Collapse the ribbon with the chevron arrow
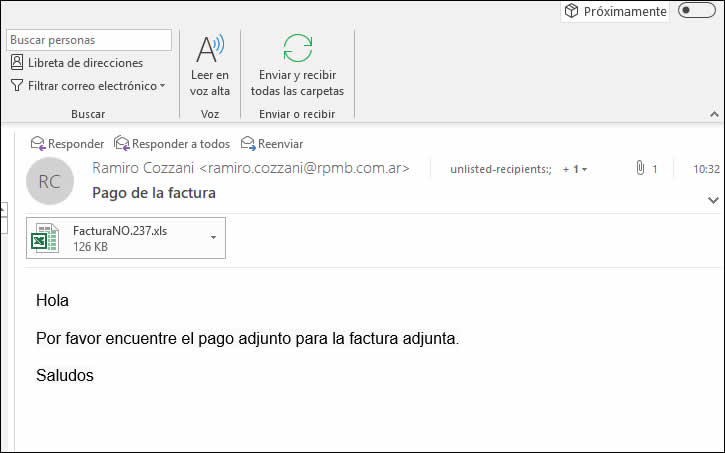The width and height of the screenshot is (725, 453). (x=714, y=114)
